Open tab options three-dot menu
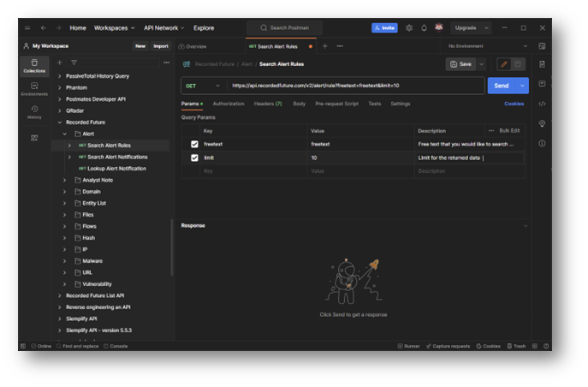 point(340,46)
